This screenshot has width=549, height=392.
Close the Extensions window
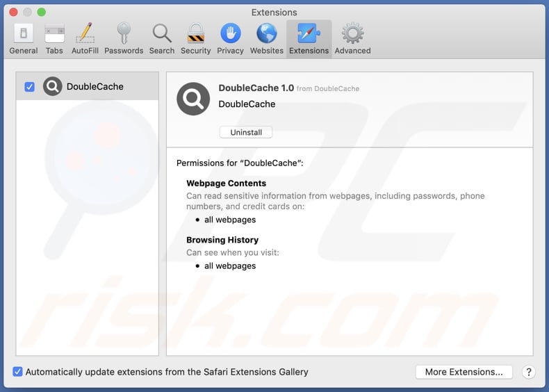[x=14, y=13]
